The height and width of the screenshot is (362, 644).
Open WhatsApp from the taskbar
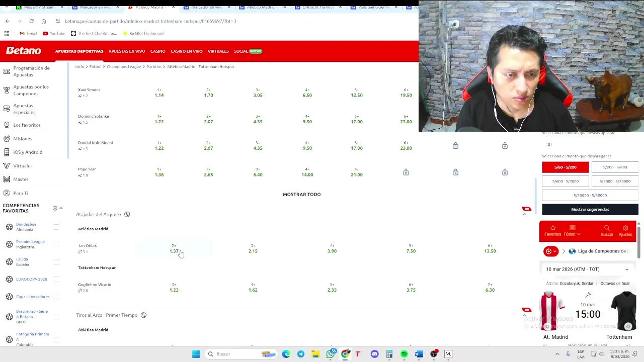click(331, 354)
